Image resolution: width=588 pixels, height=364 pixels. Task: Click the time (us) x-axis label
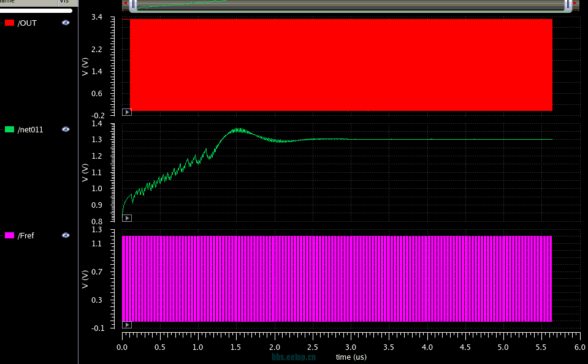(351, 357)
